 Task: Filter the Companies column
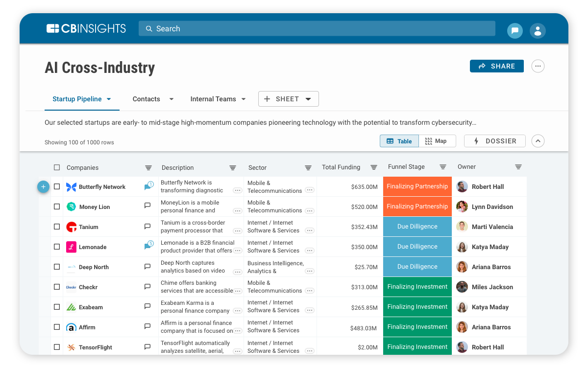[148, 168]
